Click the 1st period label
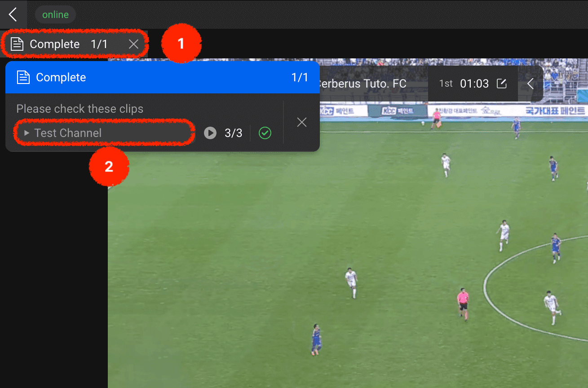The height and width of the screenshot is (388, 588). (x=446, y=84)
